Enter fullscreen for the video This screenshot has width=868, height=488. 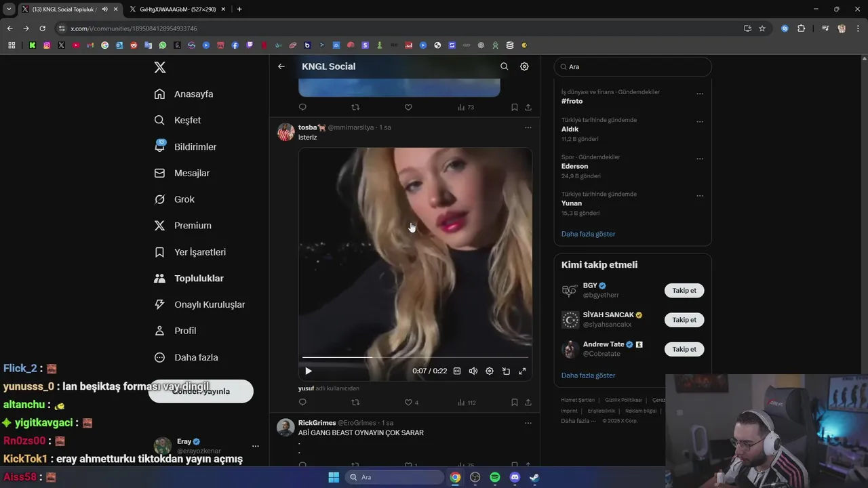click(x=522, y=371)
